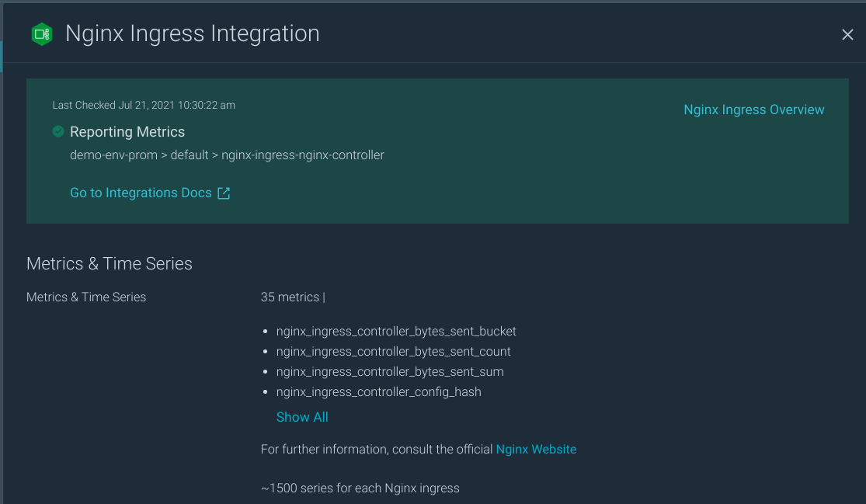Close the Nginx Ingress Integration panel
866x504 pixels.
[847, 34]
